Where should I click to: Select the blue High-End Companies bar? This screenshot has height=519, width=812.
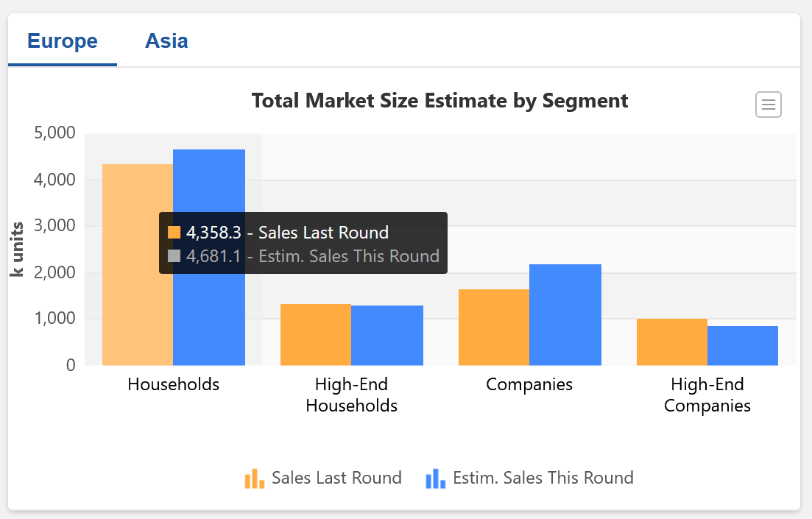tap(743, 346)
